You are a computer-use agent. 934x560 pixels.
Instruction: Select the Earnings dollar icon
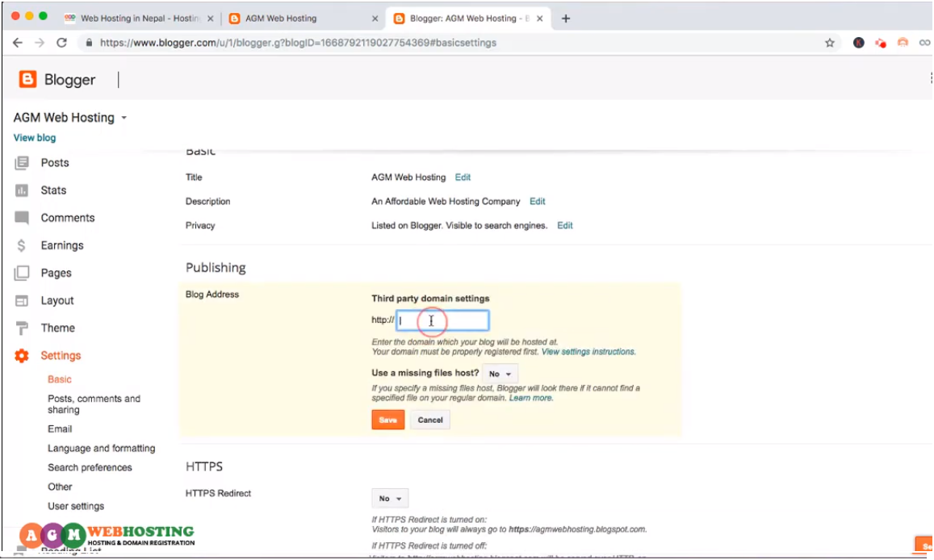coord(22,244)
